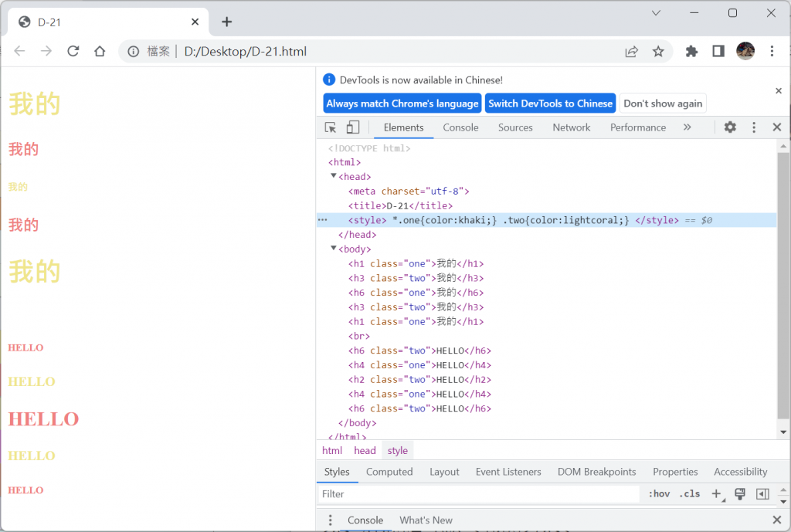Open a new browser tab
Viewport: 791px width, 532px height.
click(x=227, y=22)
